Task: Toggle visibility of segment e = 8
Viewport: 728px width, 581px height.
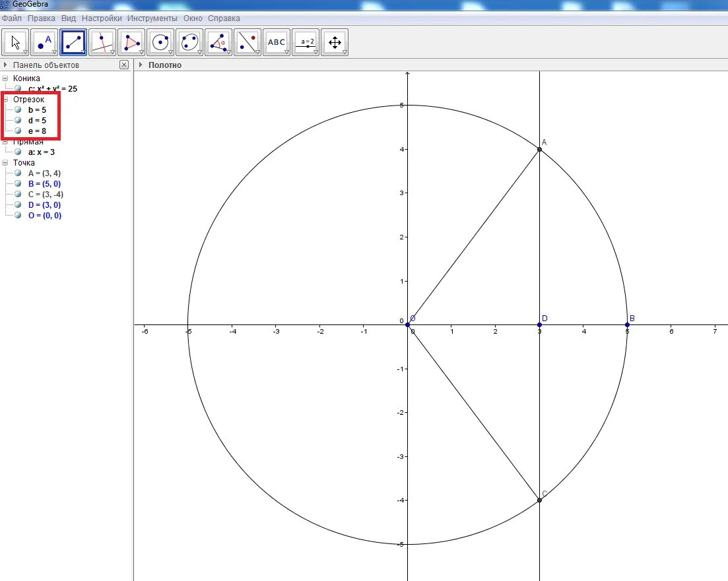Action: pos(18,130)
